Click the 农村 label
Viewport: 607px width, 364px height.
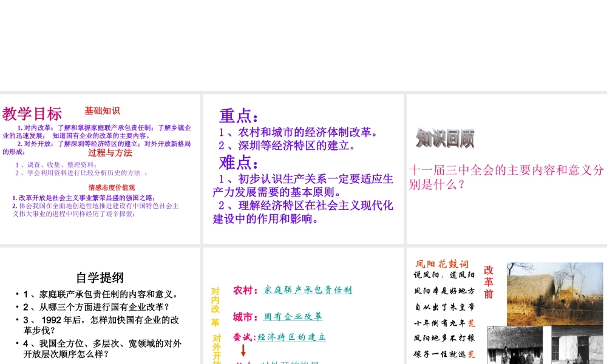(x=245, y=290)
